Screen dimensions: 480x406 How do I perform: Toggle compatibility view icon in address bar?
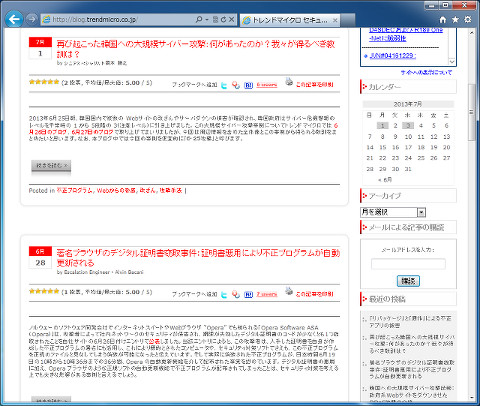tap(215, 19)
